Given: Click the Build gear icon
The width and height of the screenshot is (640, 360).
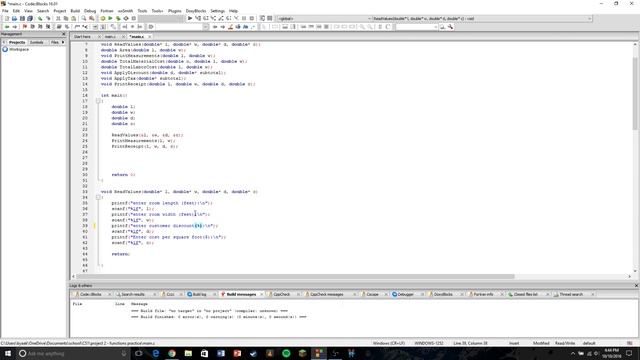Looking at the screenshot, I should (x=102, y=19).
